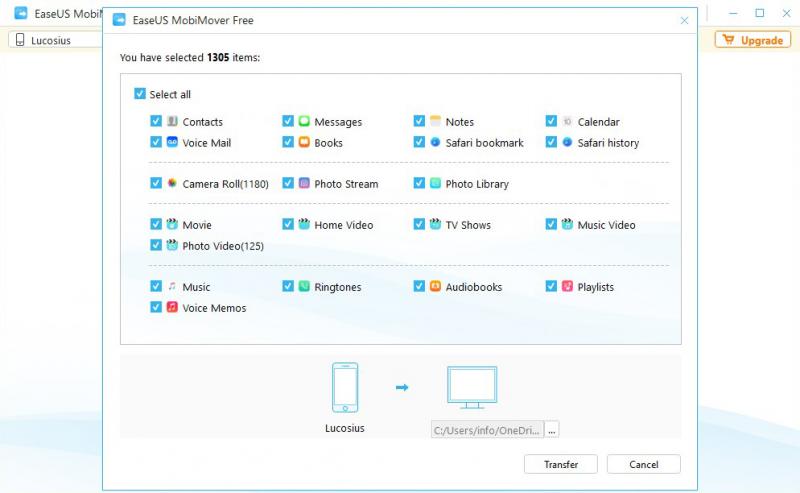The width and height of the screenshot is (800, 493).
Task: Click the Safari history compass icon
Action: pos(567,142)
